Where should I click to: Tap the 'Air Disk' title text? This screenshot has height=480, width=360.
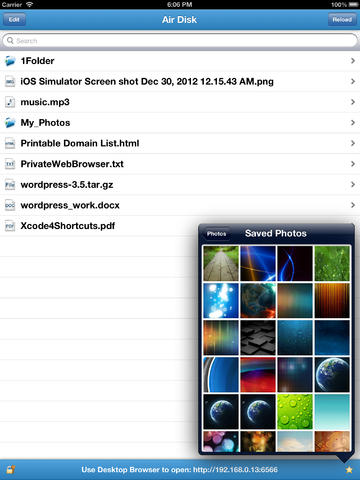179,20
